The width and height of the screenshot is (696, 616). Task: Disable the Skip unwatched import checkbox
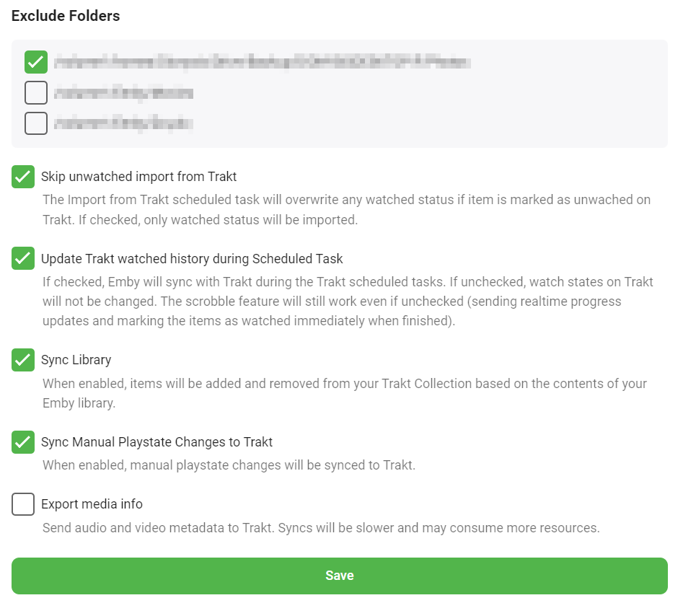[23, 176]
